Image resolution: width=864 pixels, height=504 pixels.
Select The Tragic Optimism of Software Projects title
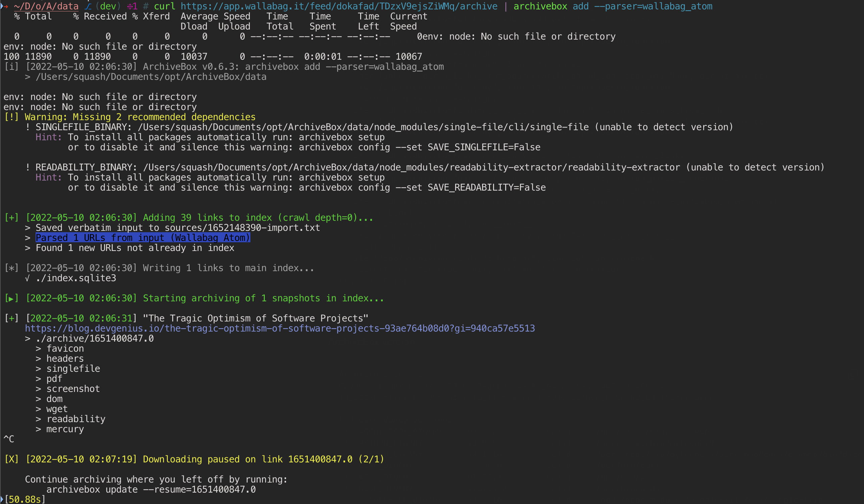255,318
